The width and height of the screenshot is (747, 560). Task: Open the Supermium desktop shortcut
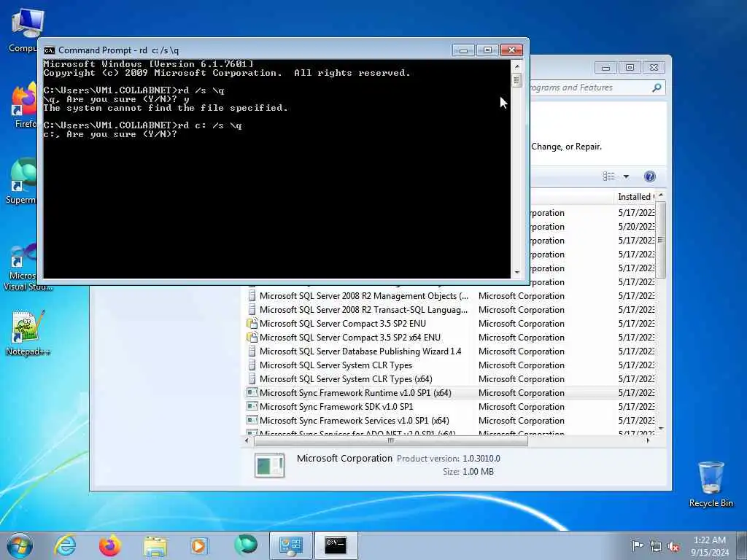(21, 182)
